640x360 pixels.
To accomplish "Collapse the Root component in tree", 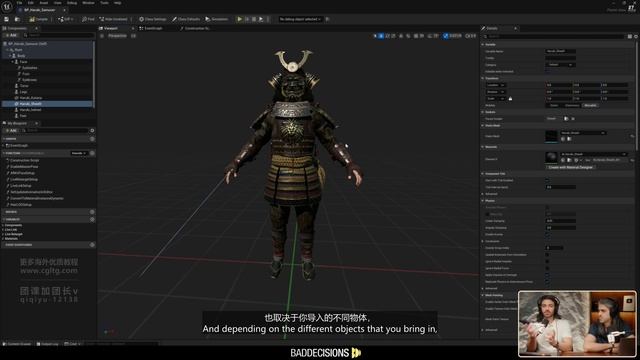I will [7, 50].
